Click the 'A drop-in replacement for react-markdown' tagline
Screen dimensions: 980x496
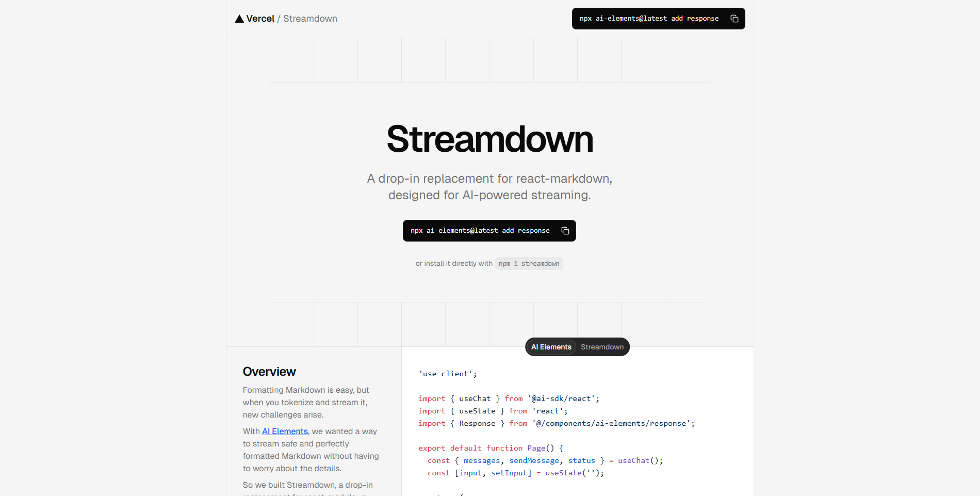point(489,187)
